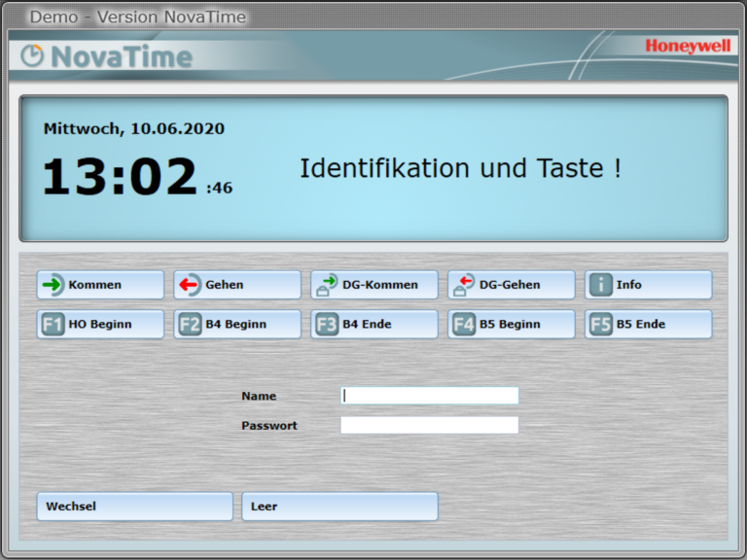Click the Wechsel button
The height and width of the screenshot is (560, 747).
tap(135, 507)
